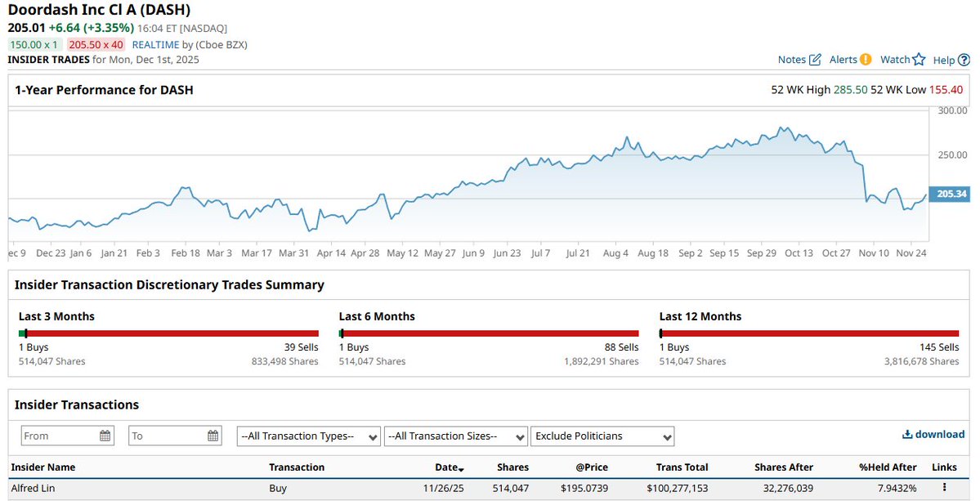Open Help via the question mark icon
The image size is (980, 501).
click(x=965, y=59)
